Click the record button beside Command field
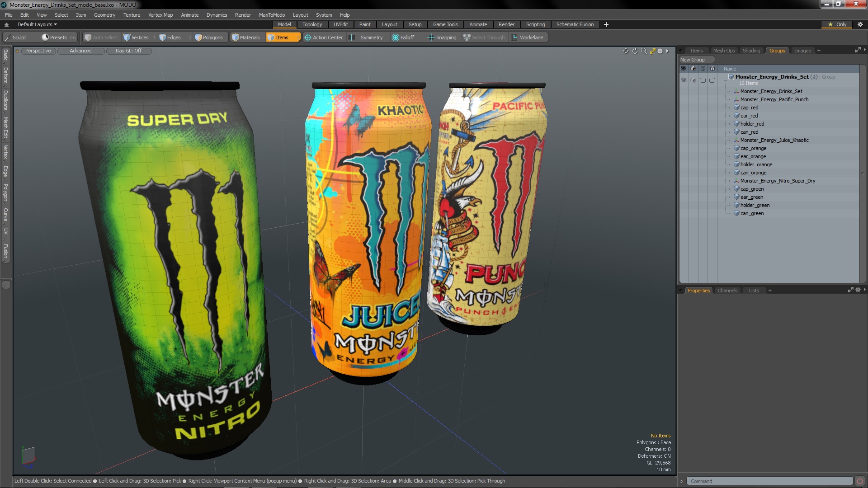The width and height of the screenshot is (868, 488). click(x=860, y=481)
